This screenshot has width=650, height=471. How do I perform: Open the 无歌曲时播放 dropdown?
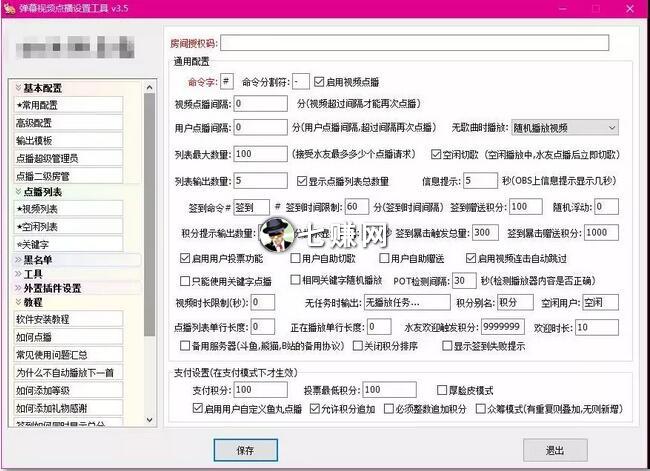point(565,128)
